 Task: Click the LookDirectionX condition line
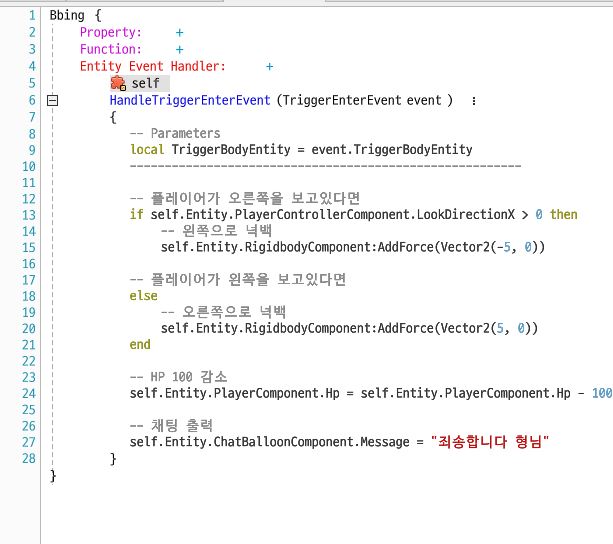(354, 215)
